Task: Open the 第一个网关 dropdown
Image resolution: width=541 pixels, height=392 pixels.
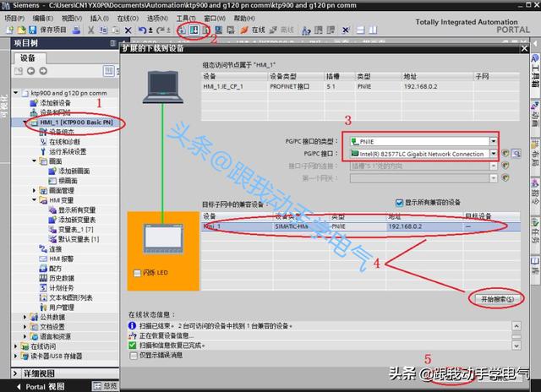Action: point(494,178)
